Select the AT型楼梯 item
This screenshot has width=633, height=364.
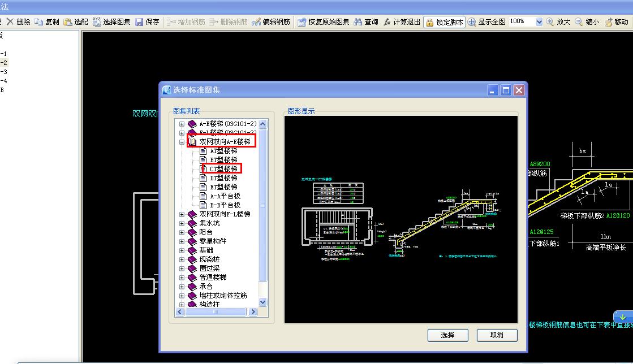(x=223, y=151)
